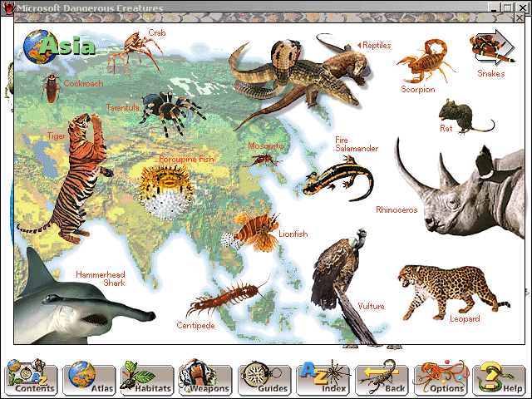This screenshot has height=399, width=532.
Task: Click the Snakes text label
Action: (491, 73)
